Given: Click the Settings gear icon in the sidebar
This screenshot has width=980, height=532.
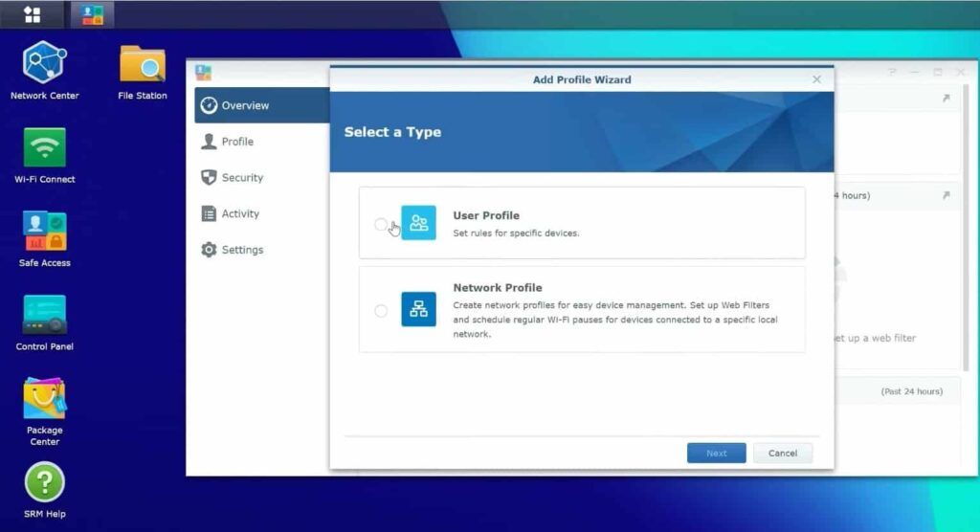Looking at the screenshot, I should tap(209, 250).
